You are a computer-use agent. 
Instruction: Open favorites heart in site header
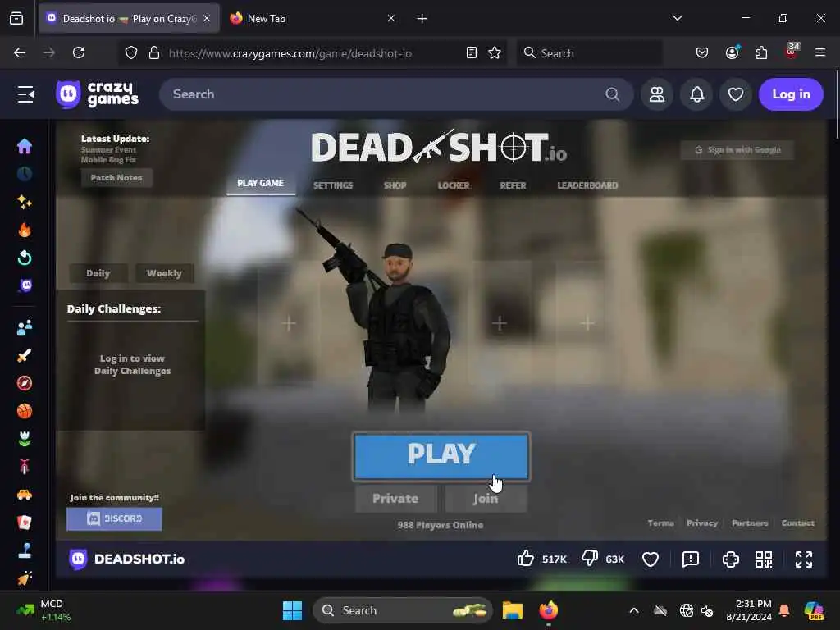[x=736, y=94]
